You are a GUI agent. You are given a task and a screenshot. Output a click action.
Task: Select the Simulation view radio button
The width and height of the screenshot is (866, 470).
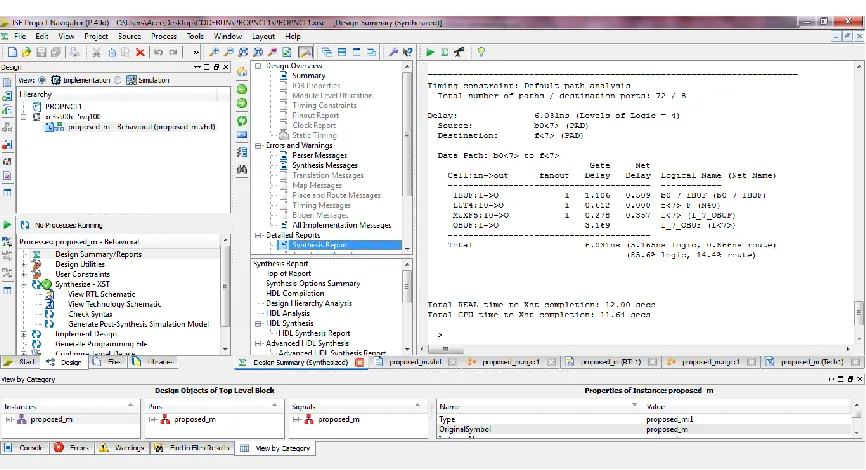coord(118,80)
